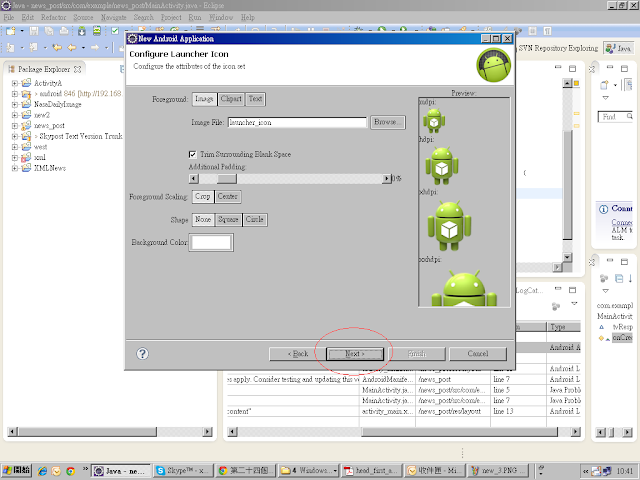Expand the XMLNews project node
The height and width of the screenshot is (480, 640).
(x=15, y=168)
